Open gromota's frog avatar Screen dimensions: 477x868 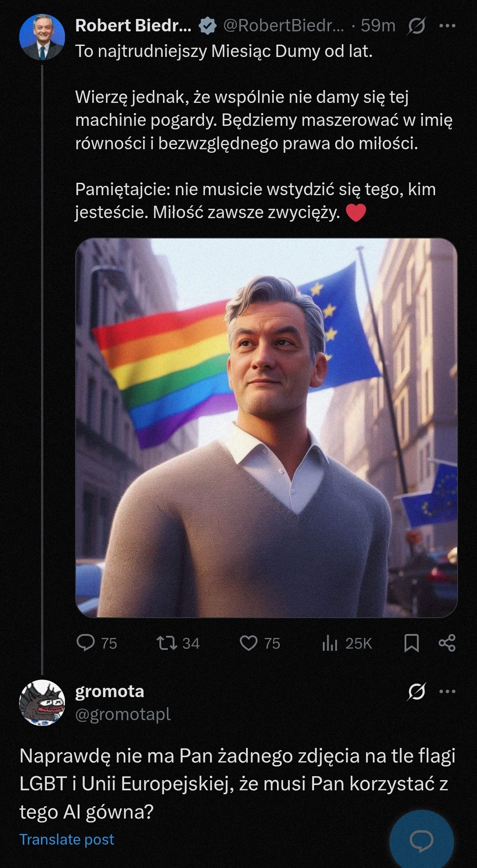[42, 702]
